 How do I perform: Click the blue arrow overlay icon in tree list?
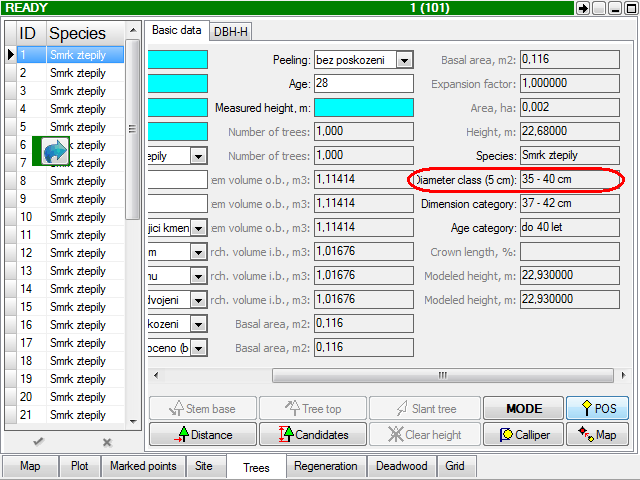click(55, 151)
